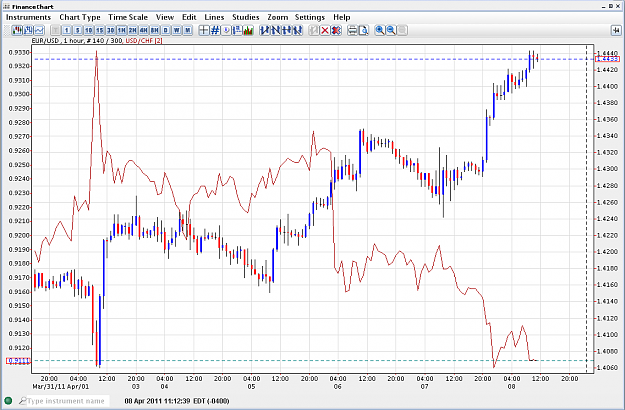Screen dimensions: 625x410
Task: Select the horizontal line drawing tool
Action: [x=287, y=30]
